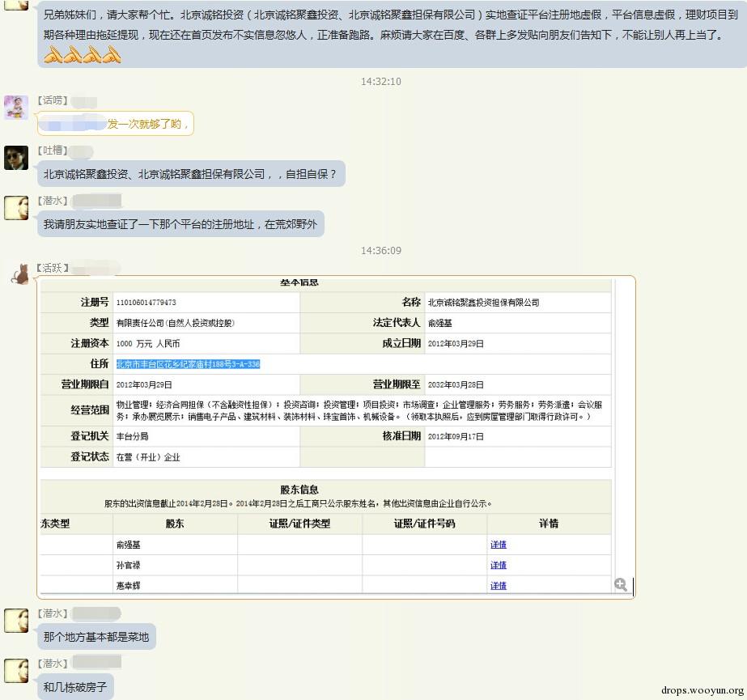Click avatar beside the 荒郊野外 message
Screen dimensions: 747x700
pos(16,207)
